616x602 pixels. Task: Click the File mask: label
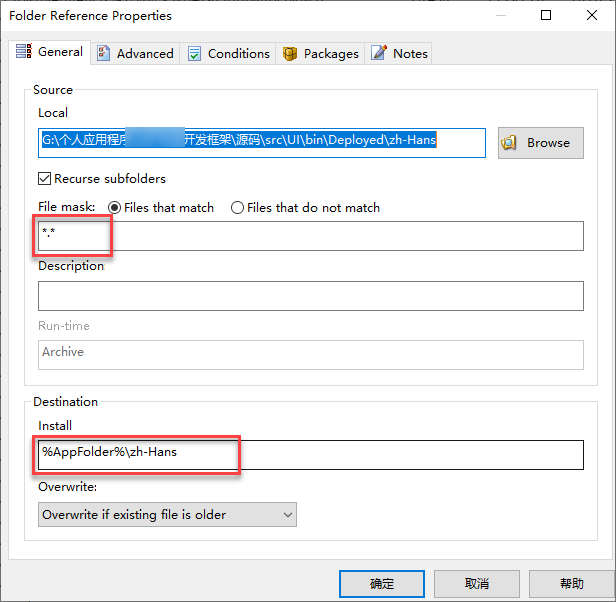tap(66, 207)
